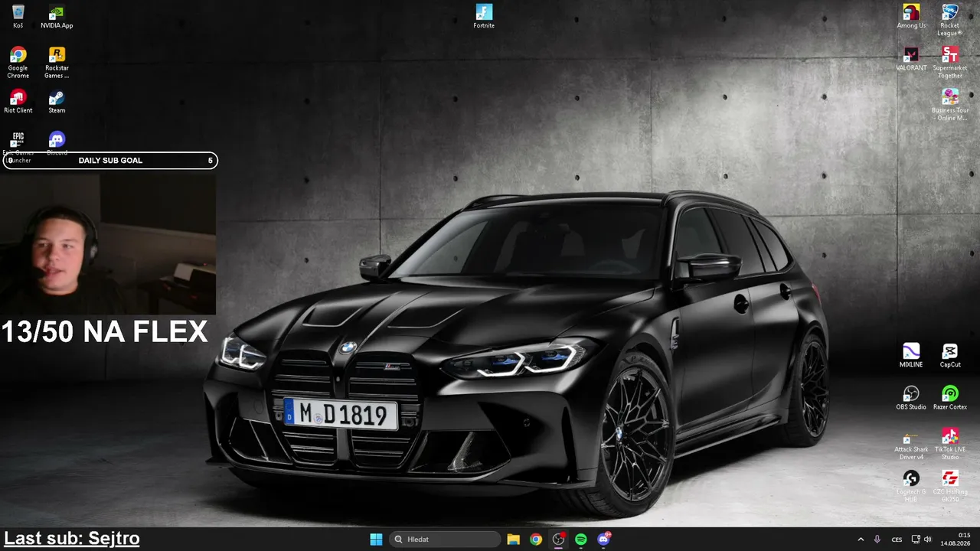This screenshot has height=551, width=980.
Task: Click the DAILY SUB GOAL progress bar
Action: point(110,161)
